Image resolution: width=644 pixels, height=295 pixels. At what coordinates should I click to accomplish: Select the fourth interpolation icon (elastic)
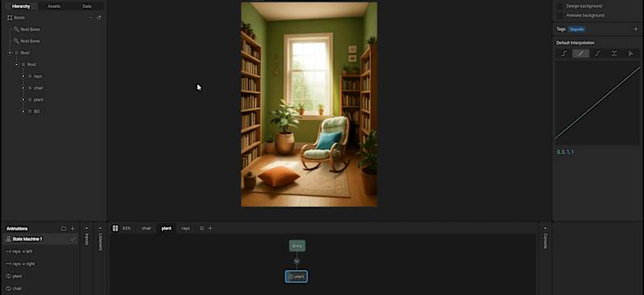[x=614, y=54]
